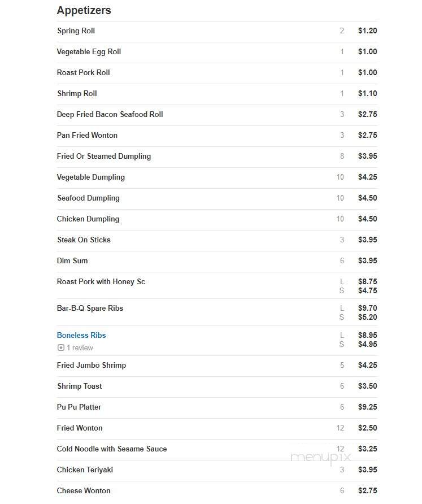Select the Seafood Dumpling row
Viewport: 422px width, 504px height.
[x=217, y=198]
